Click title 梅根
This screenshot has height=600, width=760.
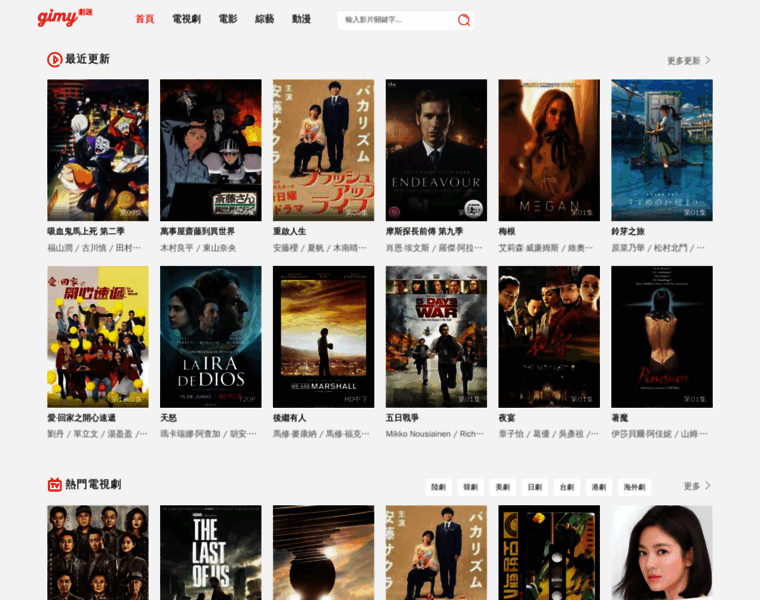(507, 231)
